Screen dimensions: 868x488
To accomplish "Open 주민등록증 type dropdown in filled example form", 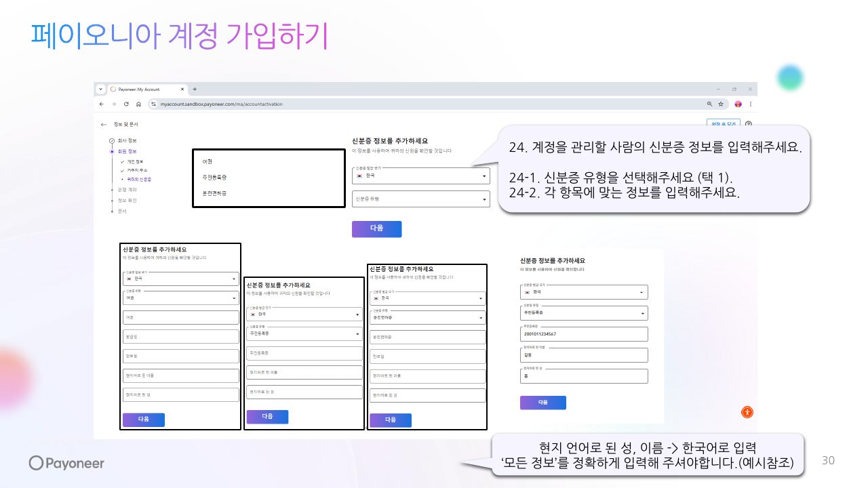I will click(x=584, y=313).
